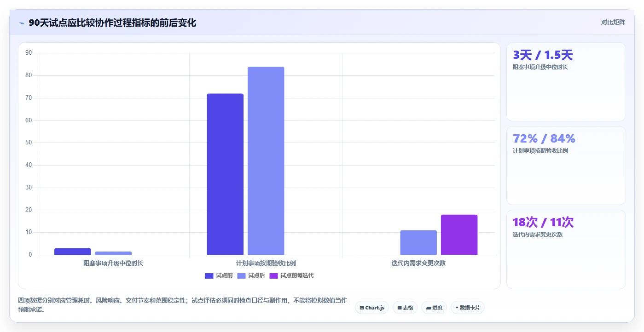Image resolution: width=644 pixels, height=332 pixels.
Task: Click the 试点前每迭代 legend label text
Action: [297, 275]
